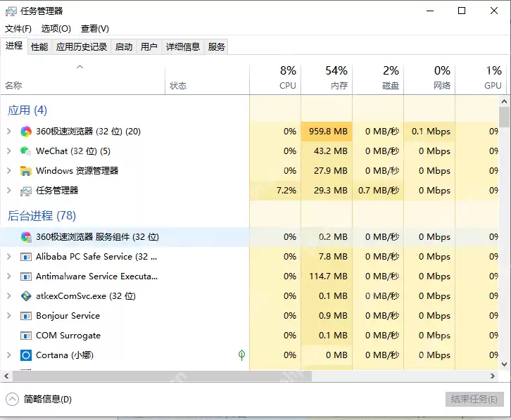The height and width of the screenshot is (420, 511).
Task: Click the COM Surrogate icon
Action: click(x=26, y=336)
